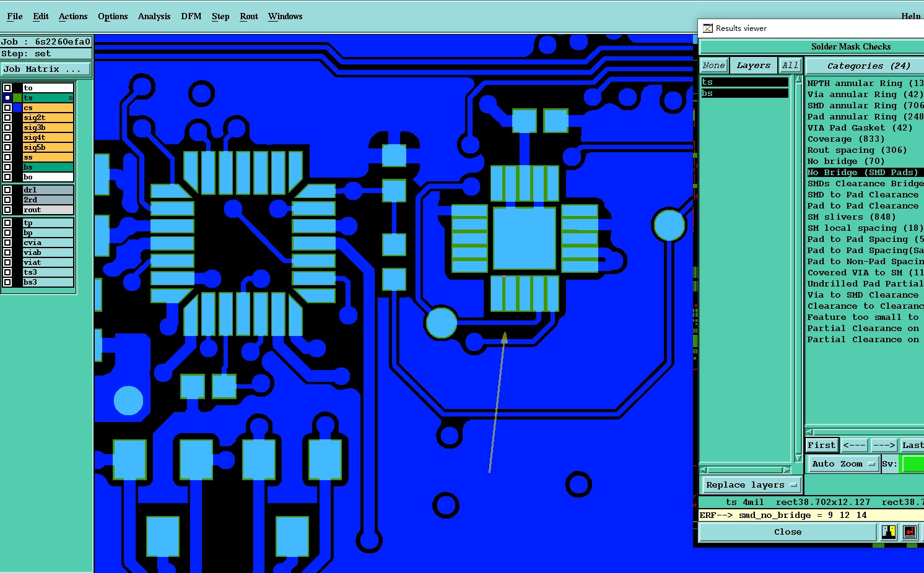This screenshot has height=573, width=924.
Task: Select the 'sig3b' layer row
Action: pyautogui.click(x=48, y=127)
